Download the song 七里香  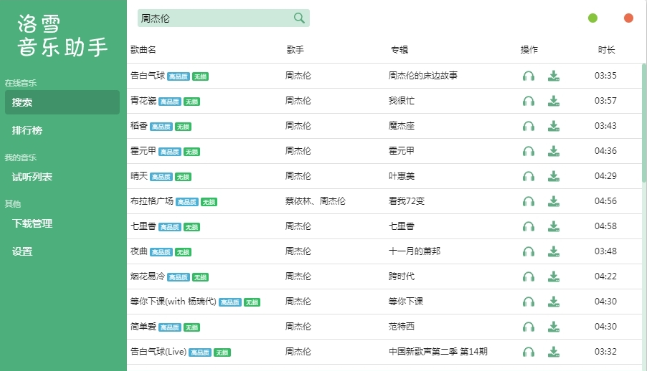pos(554,227)
